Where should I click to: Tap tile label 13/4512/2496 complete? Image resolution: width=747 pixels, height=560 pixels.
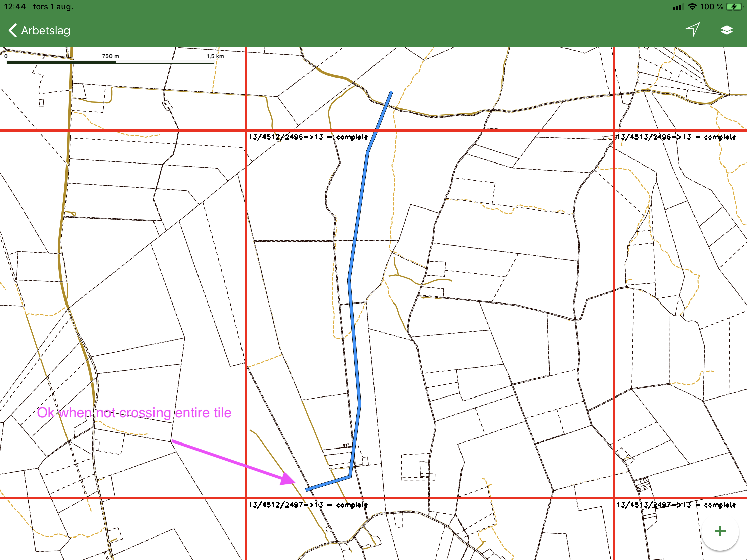[308, 137]
